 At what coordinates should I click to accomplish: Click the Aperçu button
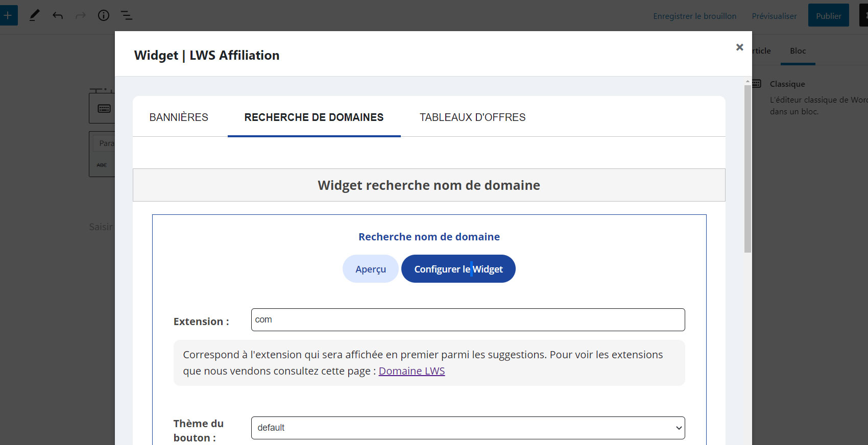tap(371, 269)
